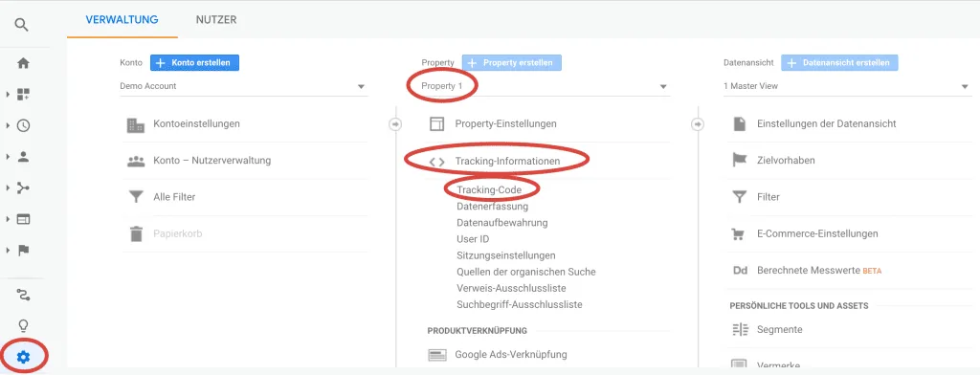Expand the Conversions sidebar arrow
Viewport: 980px width, 375px height.
click(8, 251)
